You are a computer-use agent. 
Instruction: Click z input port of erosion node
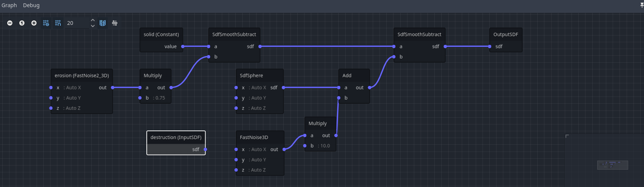pyautogui.click(x=51, y=108)
